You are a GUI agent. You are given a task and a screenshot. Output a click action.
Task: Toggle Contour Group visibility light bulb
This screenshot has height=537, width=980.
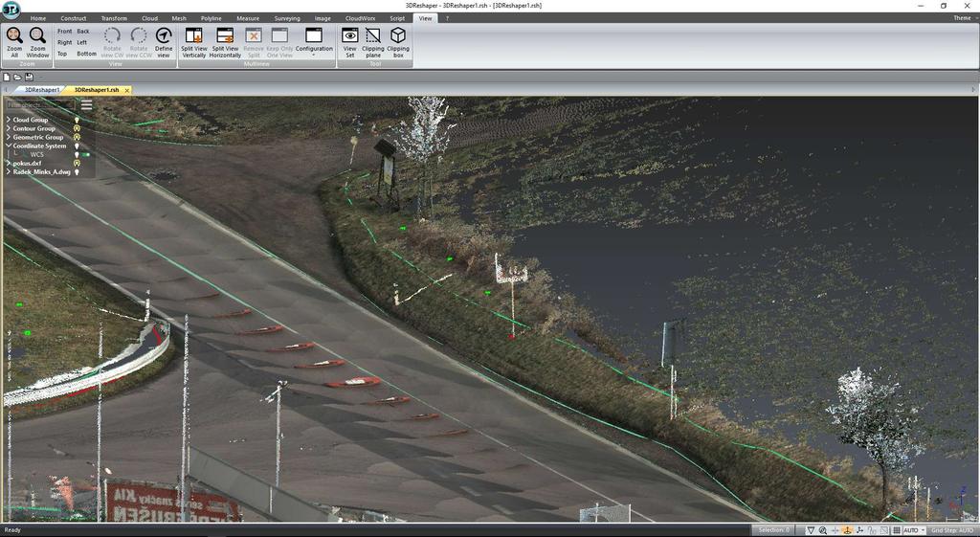(x=77, y=128)
